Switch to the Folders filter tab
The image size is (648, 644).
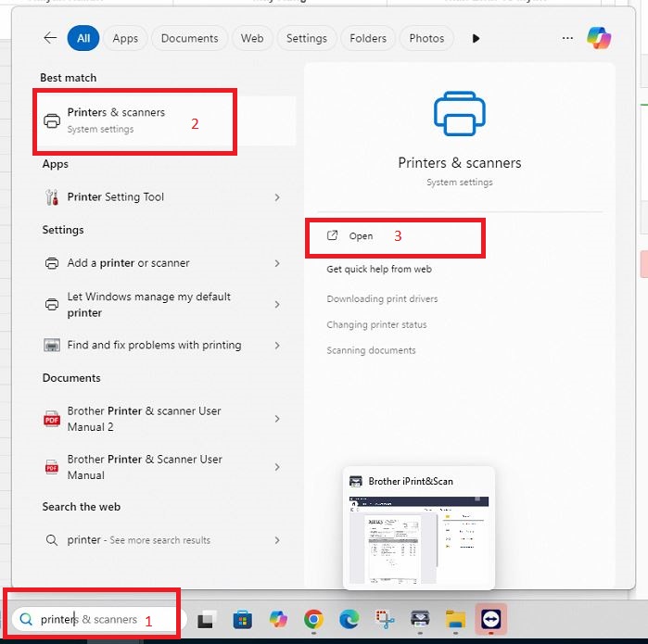[x=368, y=38]
